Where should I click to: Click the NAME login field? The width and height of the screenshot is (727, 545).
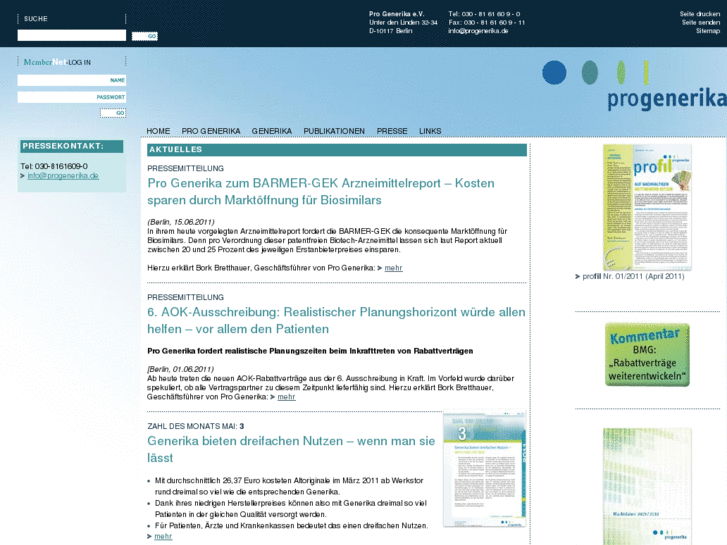click(x=71, y=80)
